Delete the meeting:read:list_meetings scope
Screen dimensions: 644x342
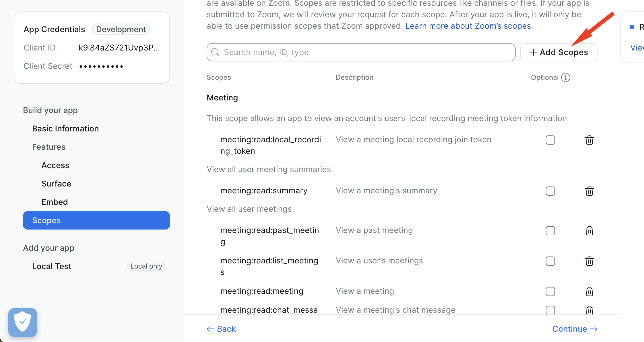(589, 261)
